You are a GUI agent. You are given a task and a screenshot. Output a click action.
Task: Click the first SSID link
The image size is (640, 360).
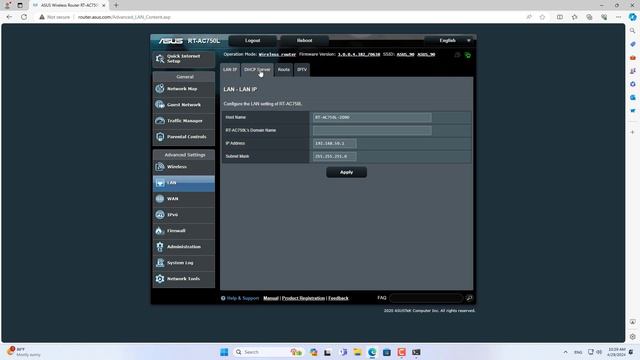coord(405,54)
